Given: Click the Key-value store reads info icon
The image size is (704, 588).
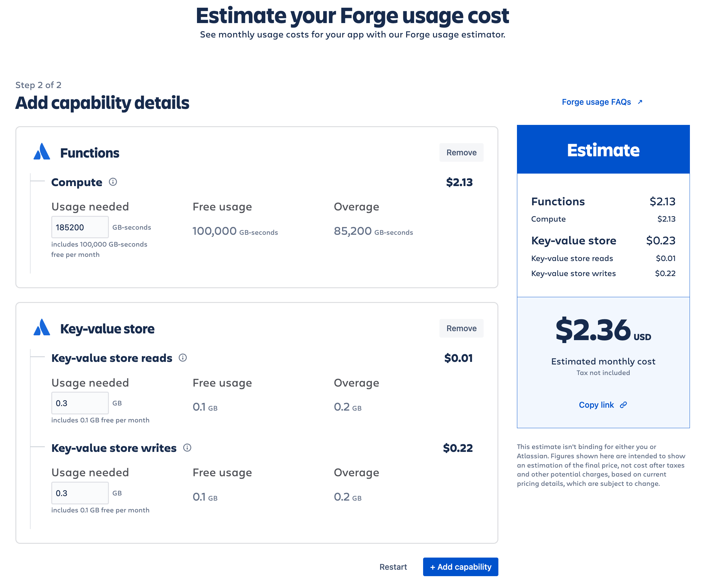Looking at the screenshot, I should coord(183,358).
